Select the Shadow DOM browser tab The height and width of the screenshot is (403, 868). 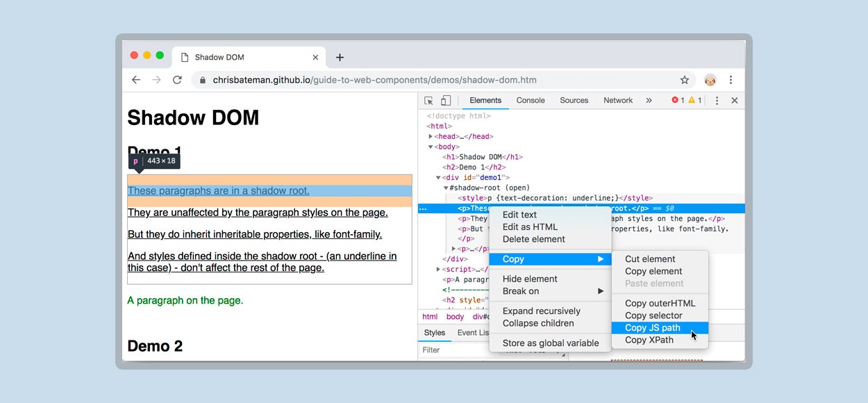(249, 58)
